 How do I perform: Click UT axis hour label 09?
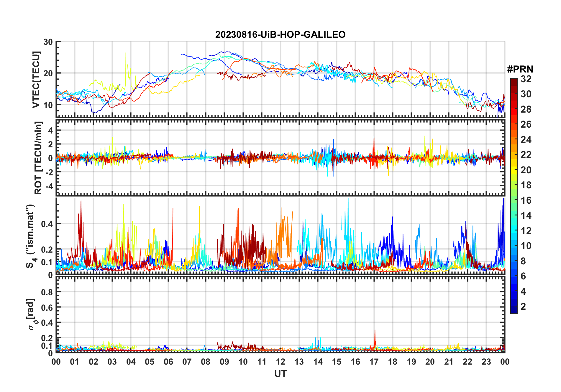point(224,362)
